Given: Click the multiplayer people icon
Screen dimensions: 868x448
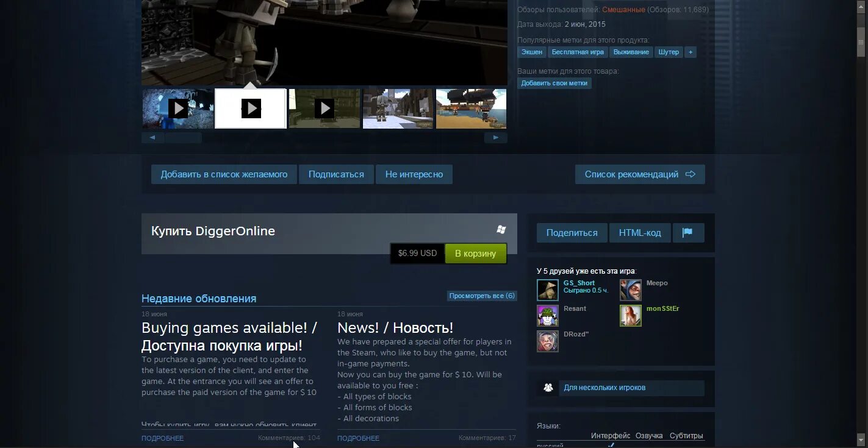Looking at the screenshot, I should point(548,388).
